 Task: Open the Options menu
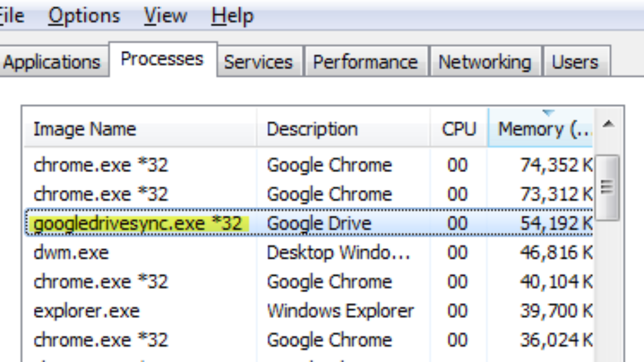[84, 16]
